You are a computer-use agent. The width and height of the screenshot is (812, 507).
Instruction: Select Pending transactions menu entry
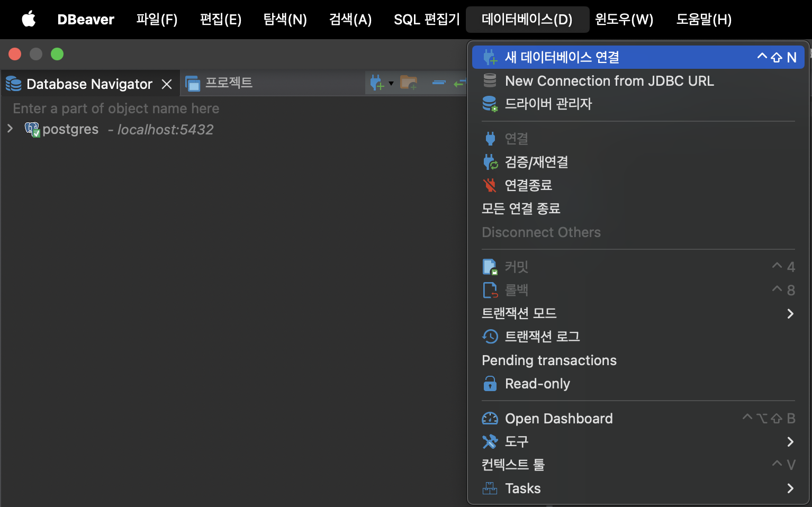[x=638, y=360]
